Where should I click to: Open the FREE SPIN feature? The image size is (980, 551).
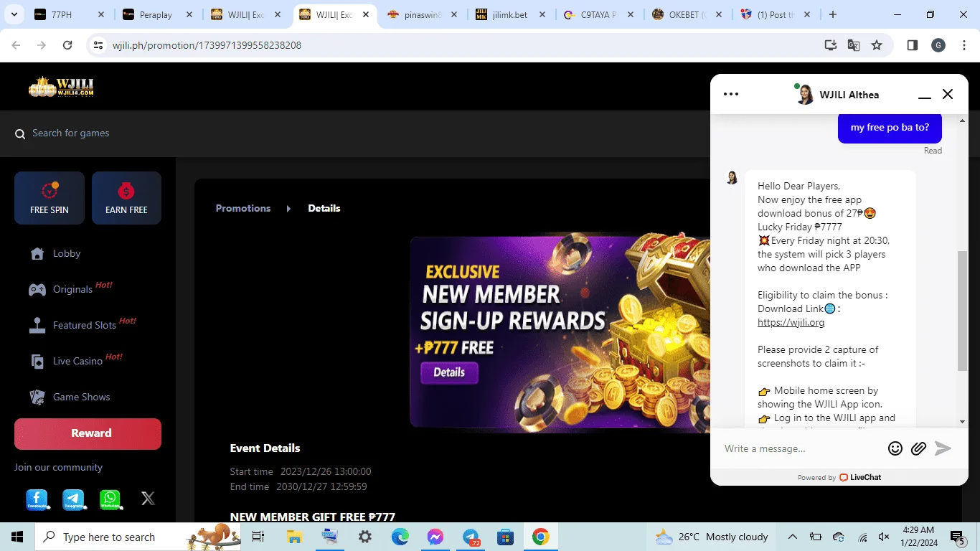[x=50, y=198]
